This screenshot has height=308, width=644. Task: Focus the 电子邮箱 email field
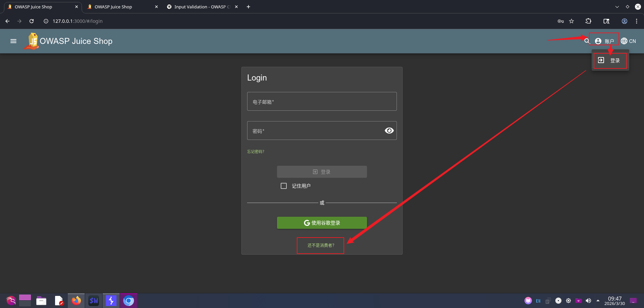[x=322, y=101]
